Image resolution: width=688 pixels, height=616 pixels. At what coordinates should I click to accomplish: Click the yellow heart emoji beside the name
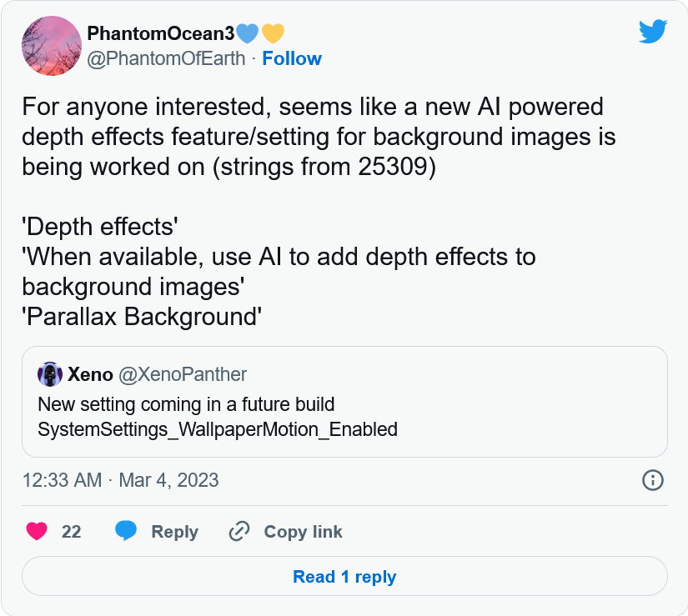(x=273, y=33)
